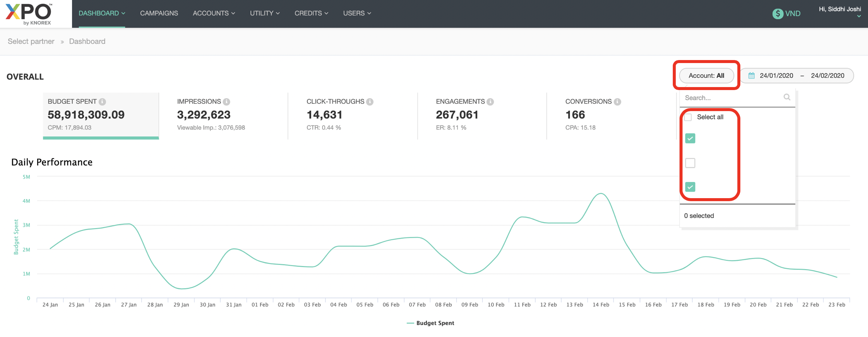The height and width of the screenshot is (337, 868).
Task: Click the search magnifier icon in account filter
Action: point(787,98)
